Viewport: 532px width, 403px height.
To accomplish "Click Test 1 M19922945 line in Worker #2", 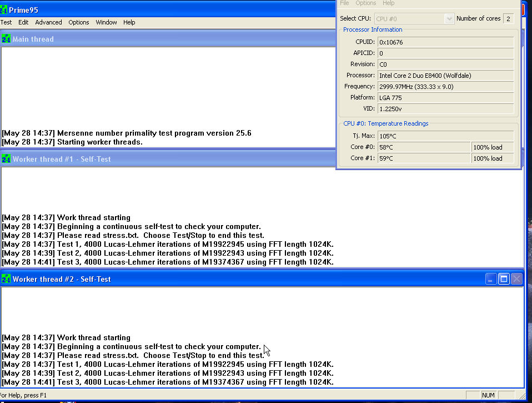I will [168, 364].
